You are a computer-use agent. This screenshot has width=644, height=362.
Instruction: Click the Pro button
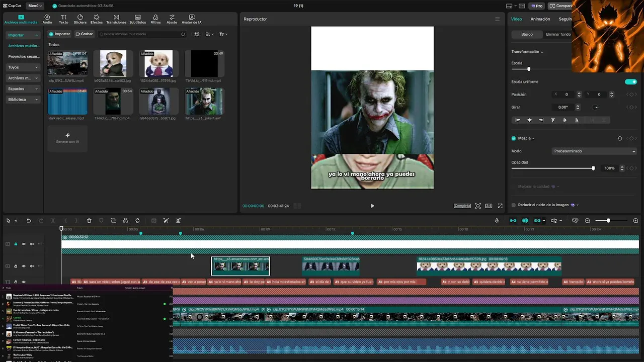point(536,6)
